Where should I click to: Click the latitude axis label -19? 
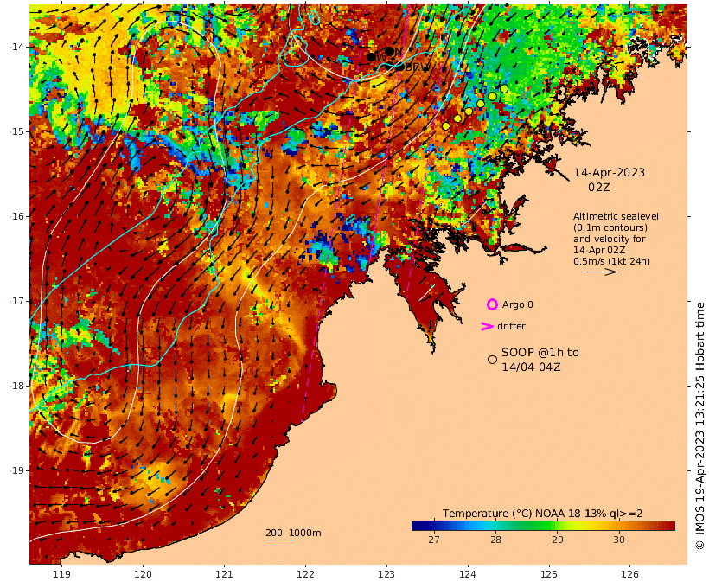click(16, 470)
